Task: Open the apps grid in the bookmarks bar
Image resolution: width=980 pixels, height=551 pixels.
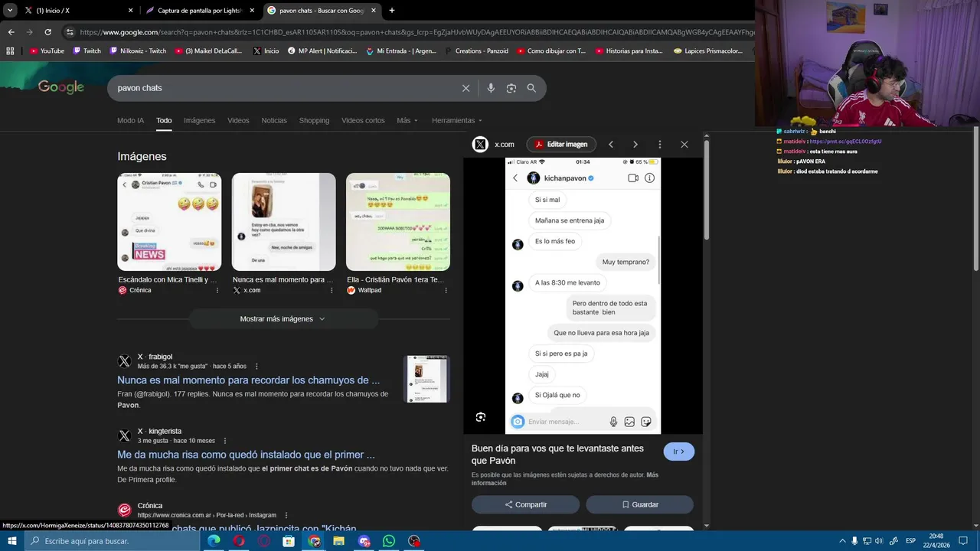Action: pyautogui.click(x=10, y=51)
